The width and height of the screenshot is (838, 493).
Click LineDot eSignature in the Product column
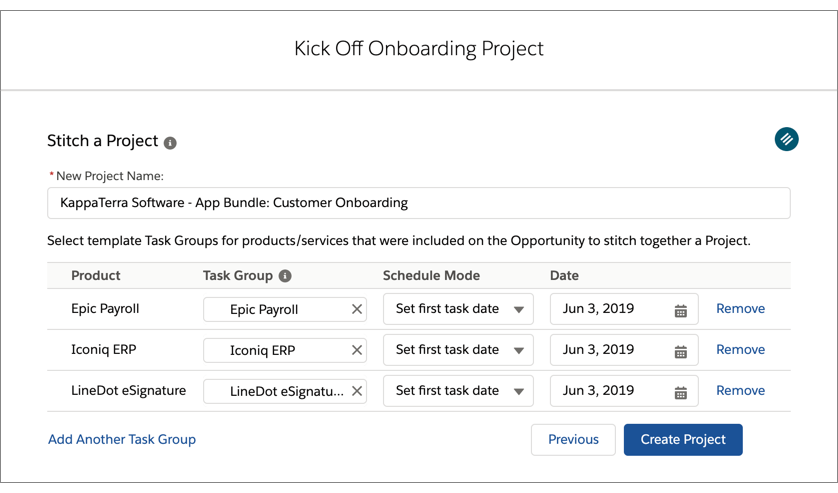point(128,390)
